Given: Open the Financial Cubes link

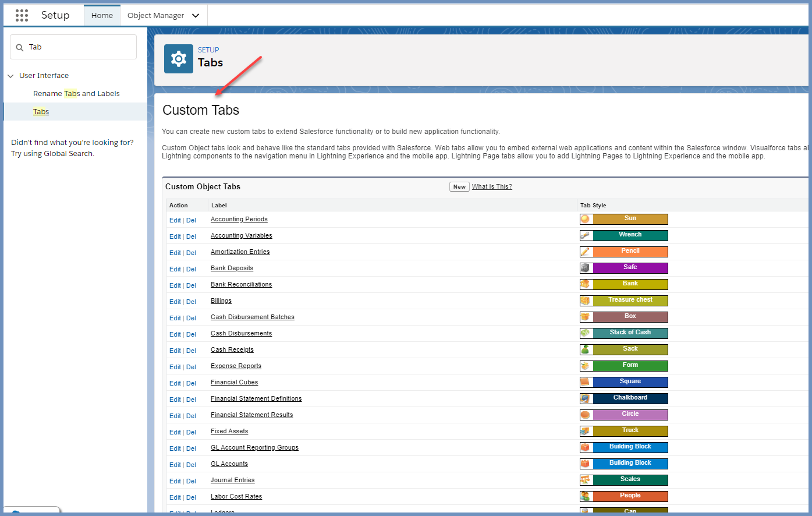Looking at the screenshot, I should tap(235, 382).
